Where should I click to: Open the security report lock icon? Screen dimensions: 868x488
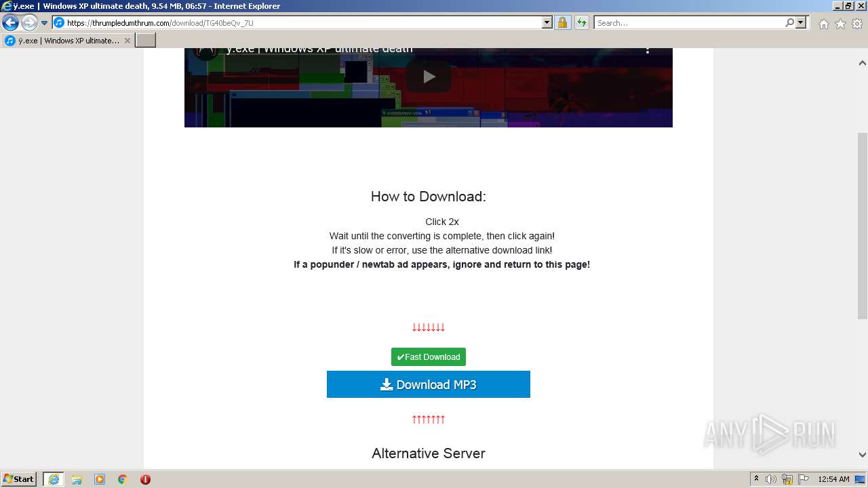pyautogui.click(x=562, y=23)
